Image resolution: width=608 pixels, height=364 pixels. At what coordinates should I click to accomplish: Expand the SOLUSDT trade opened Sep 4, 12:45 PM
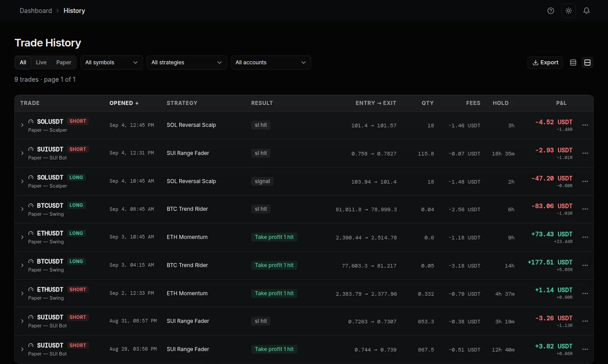pos(22,126)
